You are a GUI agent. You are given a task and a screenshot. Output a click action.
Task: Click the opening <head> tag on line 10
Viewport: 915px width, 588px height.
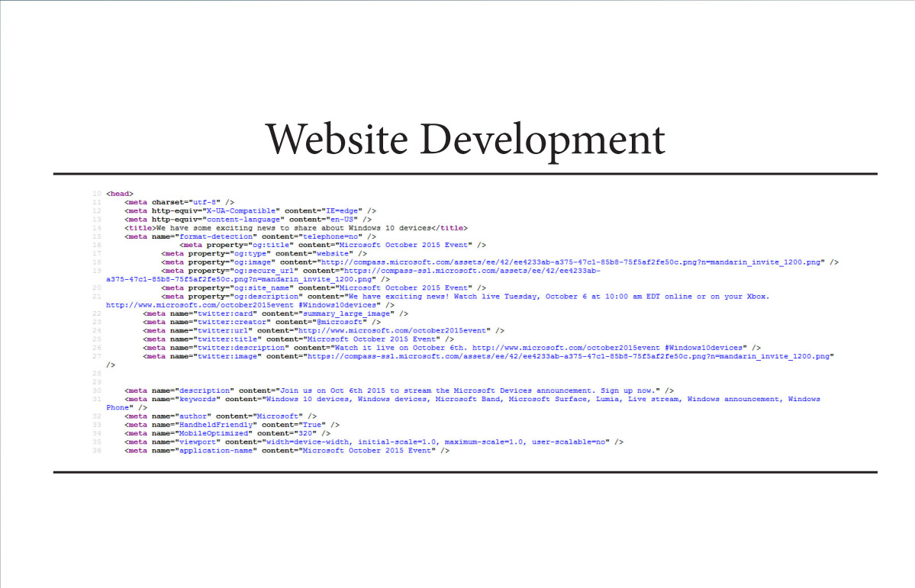click(x=120, y=194)
